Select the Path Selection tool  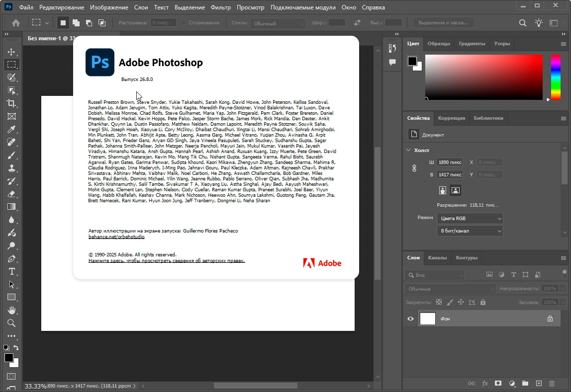click(x=11, y=284)
